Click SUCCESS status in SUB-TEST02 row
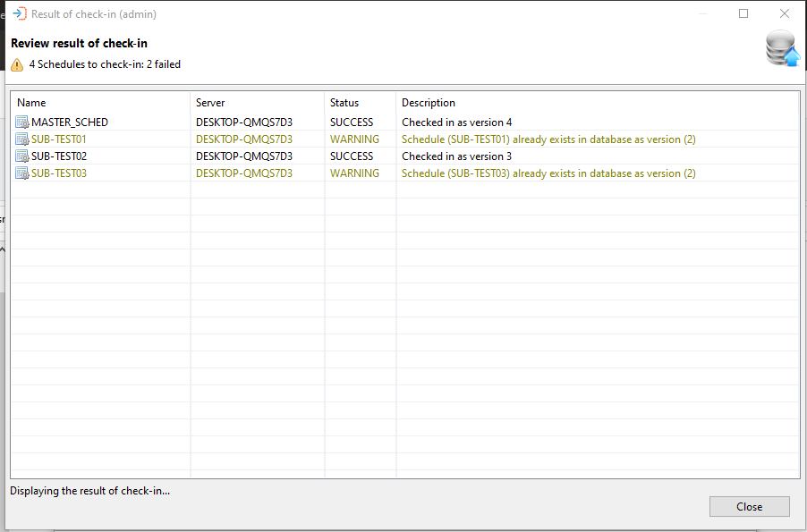Image resolution: width=807 pixels, height=532 pixels. click(x=352, y=156)
